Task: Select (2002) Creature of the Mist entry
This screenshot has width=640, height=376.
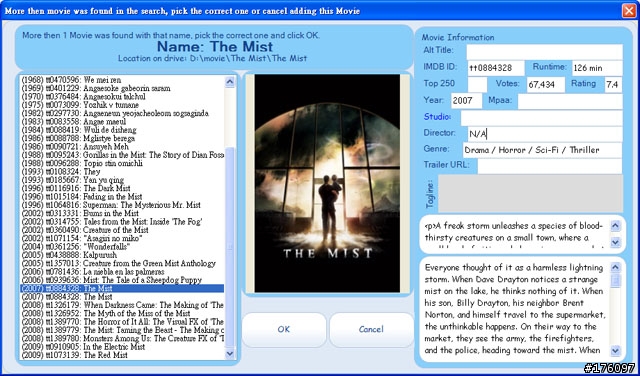Action: (x=122, y=230)
